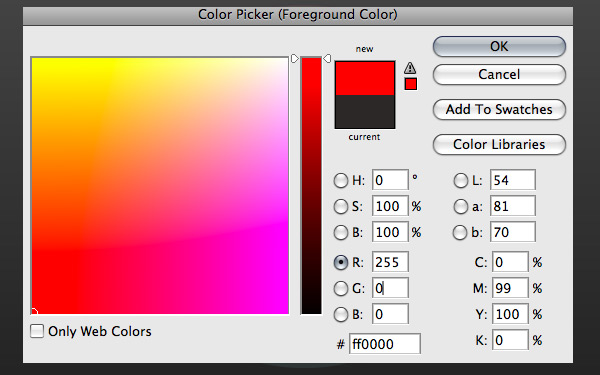Click the C cyan percentage field
The image size is (600, 375).
point(510,262)
